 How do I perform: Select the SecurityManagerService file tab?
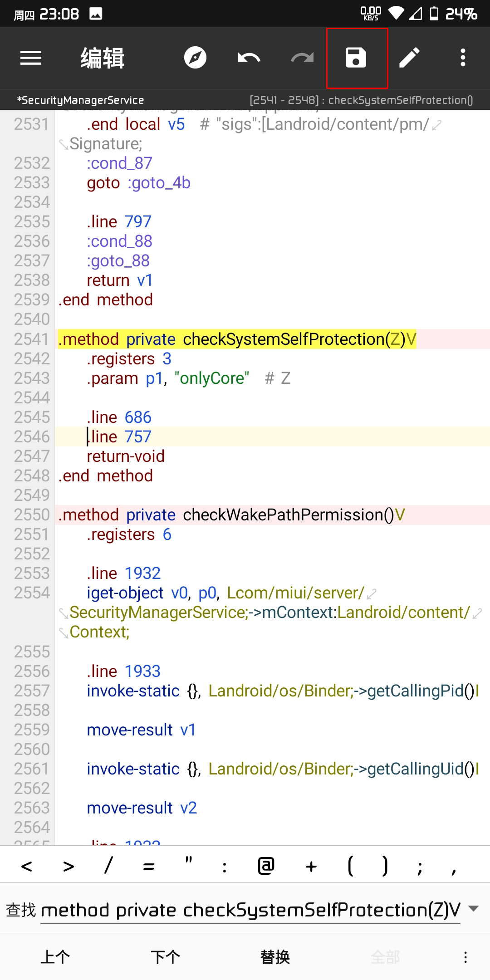click(x=80, y=100)
